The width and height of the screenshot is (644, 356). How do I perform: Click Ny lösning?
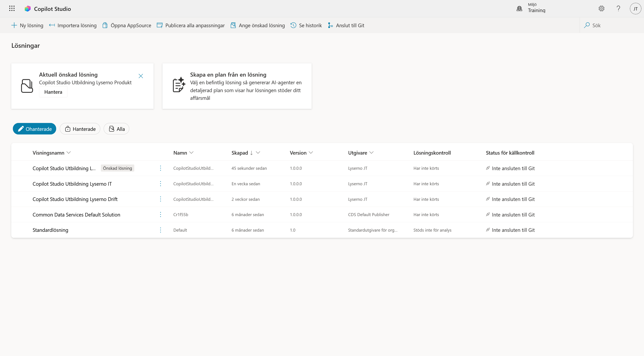click(x=27, y=25)
